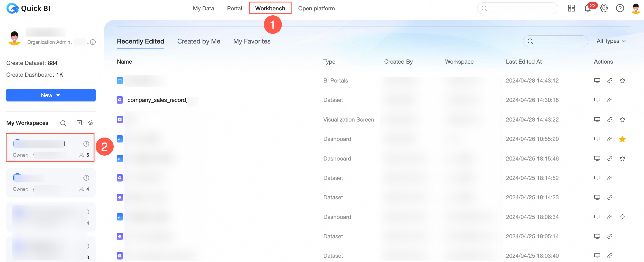The image size is (644, 262).
Task: Click the search icon in My Workspaces
Action: (x=63, y=123)
